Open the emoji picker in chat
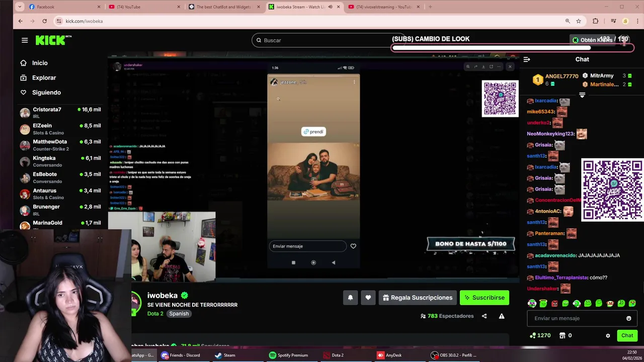 [628, 318]
